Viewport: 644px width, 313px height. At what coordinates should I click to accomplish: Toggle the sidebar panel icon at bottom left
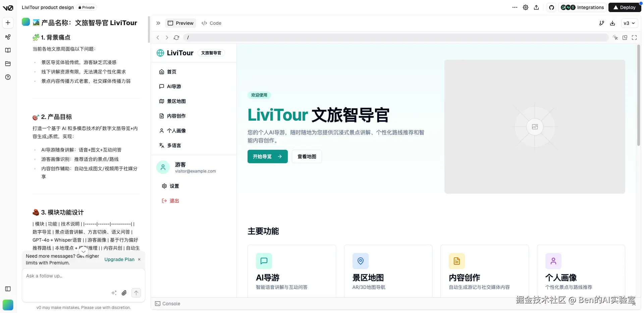coord(8,289)
